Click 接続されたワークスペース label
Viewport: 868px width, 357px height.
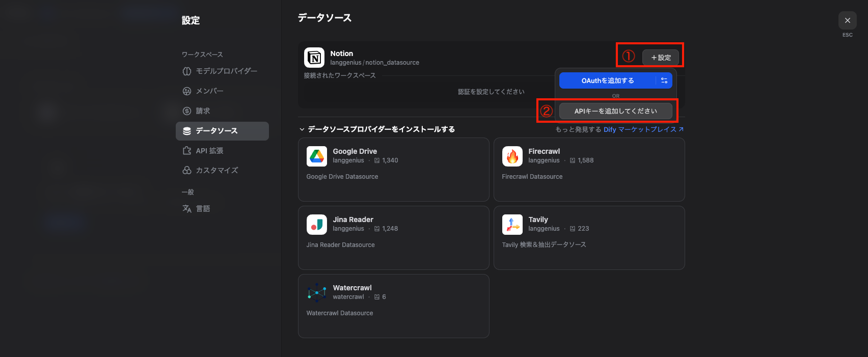tap(340, 75)
